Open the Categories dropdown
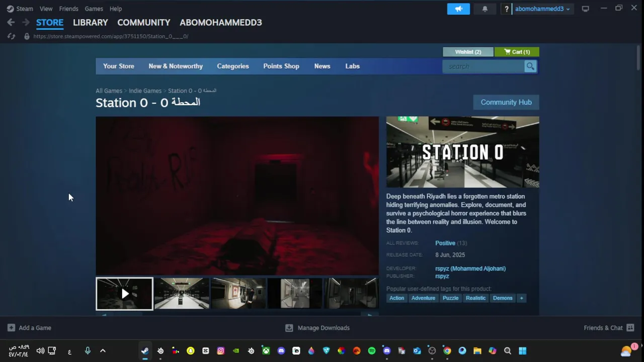This screenshot has width=644, height=362. [x=233, y=66]
